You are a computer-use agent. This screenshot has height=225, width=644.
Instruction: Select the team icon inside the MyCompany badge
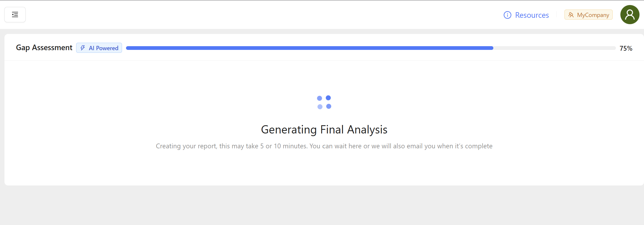(571, 15)
